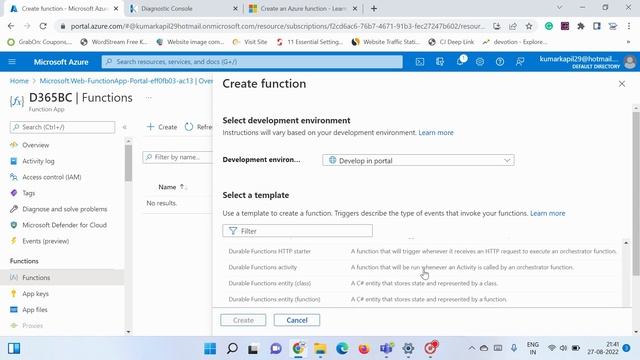Screen dimensions: 640x360
Task: Click Create in the Functions toolbar
Action: click(x=162, y=127)
